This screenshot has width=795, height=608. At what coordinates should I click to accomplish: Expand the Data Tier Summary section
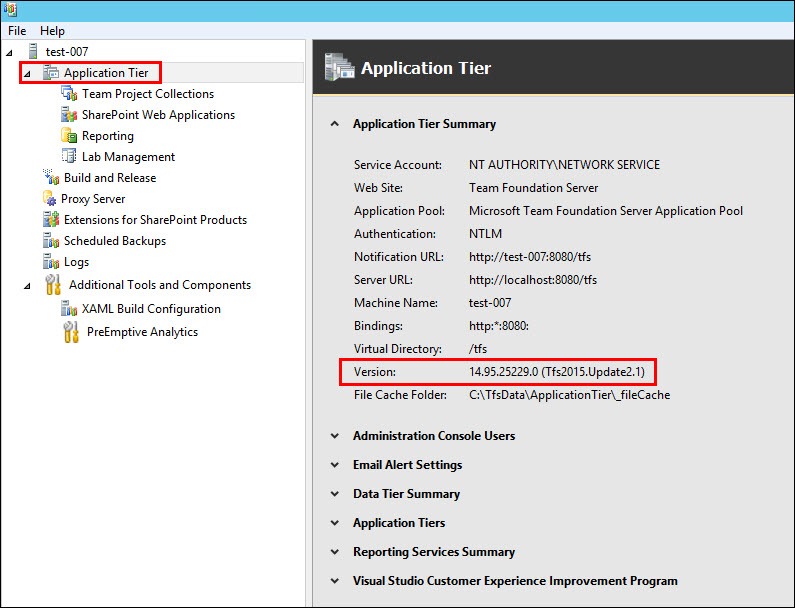[335, 493]
